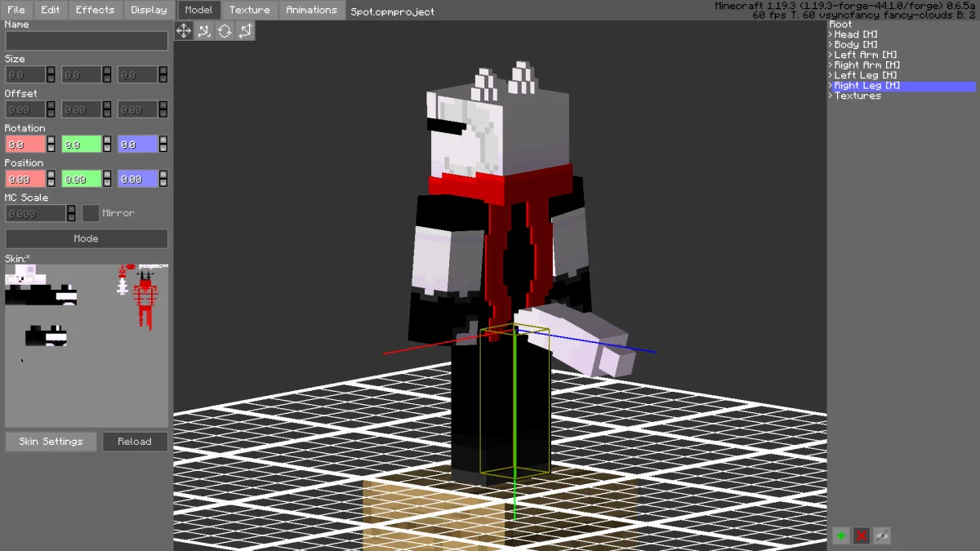Click the Left Arm [H] label

pyautogui.click(x=866, y=55)
